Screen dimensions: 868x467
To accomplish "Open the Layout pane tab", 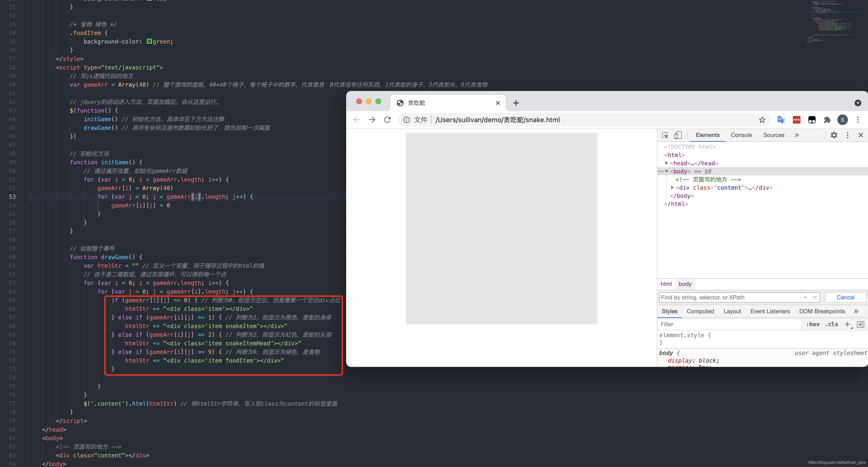I will pos(732,311).
